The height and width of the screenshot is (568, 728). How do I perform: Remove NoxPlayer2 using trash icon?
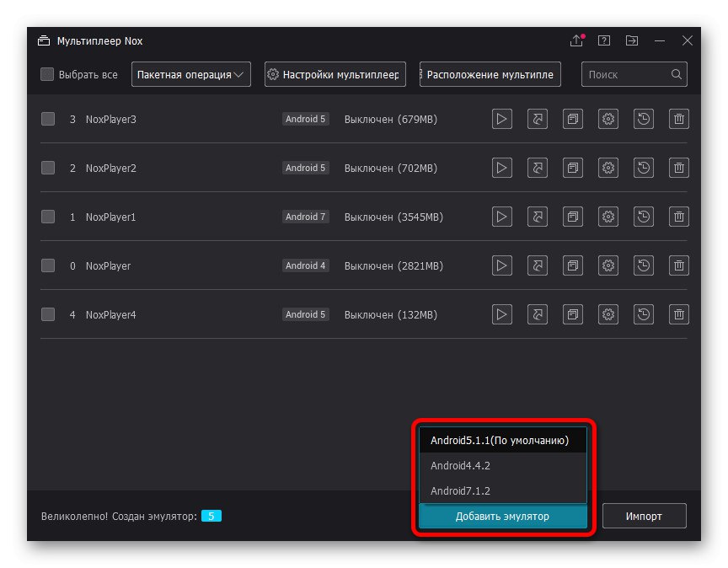click(679, 168)
